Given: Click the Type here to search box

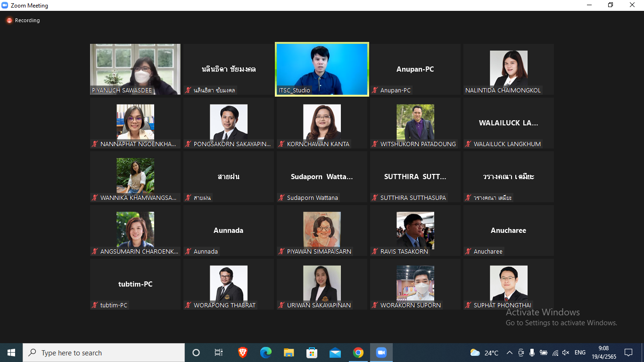Looking at the screenshot, I should click(104, 353).
